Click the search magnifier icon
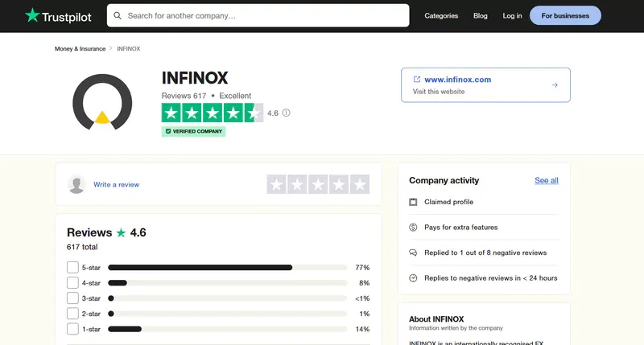644x345 pixels. pos(118,15)
